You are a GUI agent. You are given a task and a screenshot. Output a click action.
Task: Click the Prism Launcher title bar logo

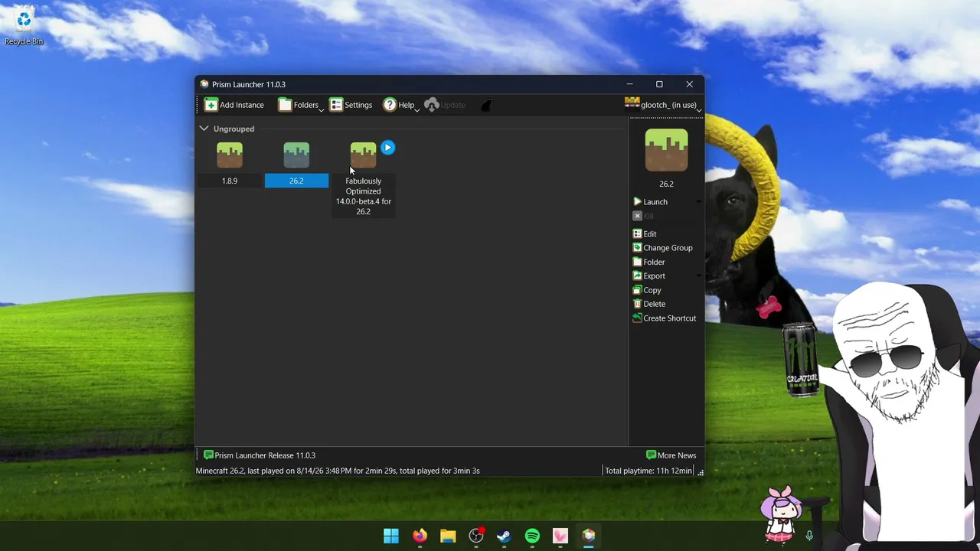[204, 84]
